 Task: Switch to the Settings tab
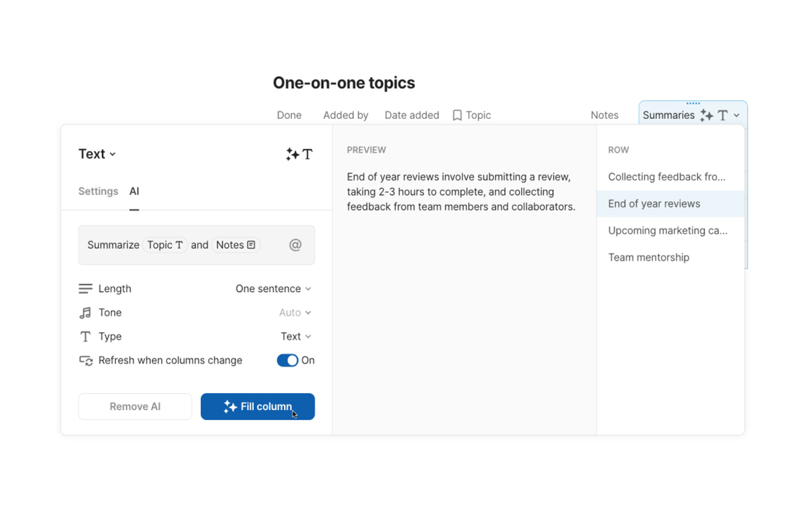[98, 191]
